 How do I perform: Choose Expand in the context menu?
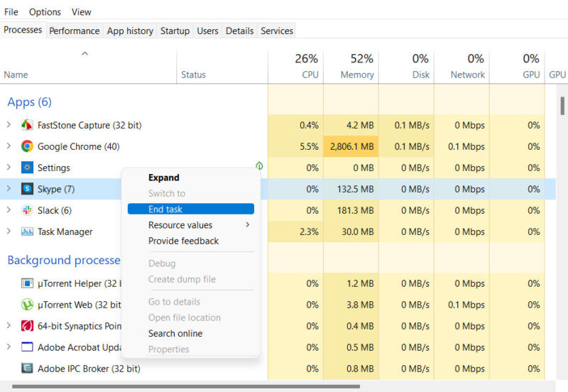pos(191,178)
